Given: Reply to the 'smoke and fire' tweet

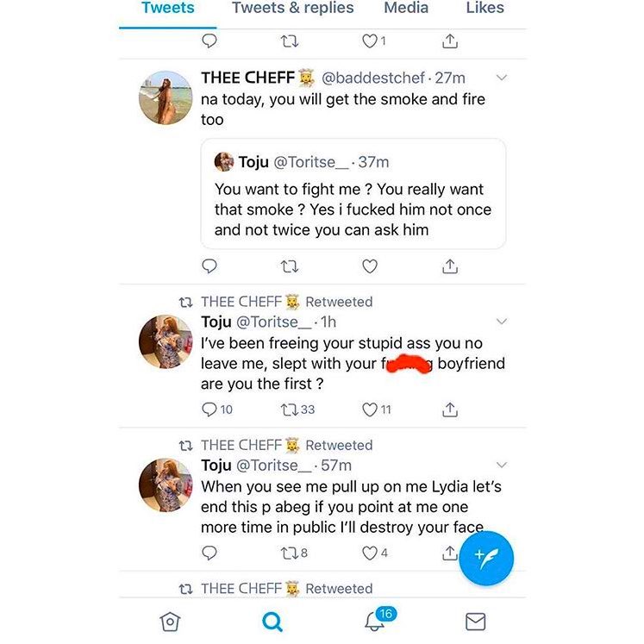Looking at the screenshot, I should tap(209, 267).
